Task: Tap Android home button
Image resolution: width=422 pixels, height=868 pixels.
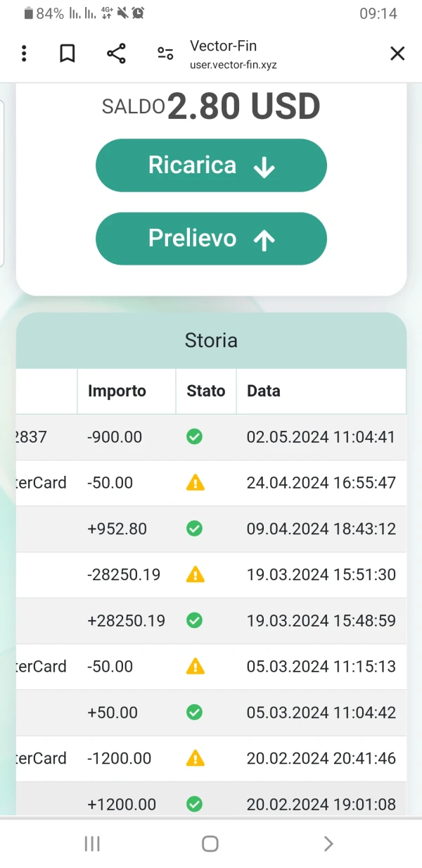Action: coord(210,844)
